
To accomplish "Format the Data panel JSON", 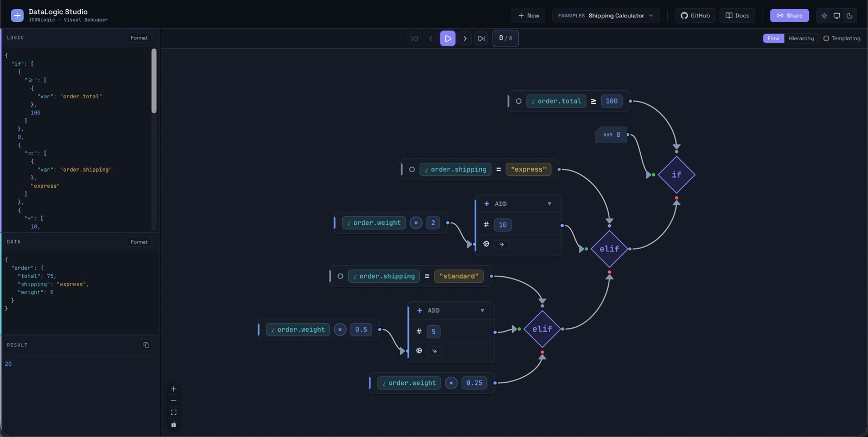I will [139, 242].
